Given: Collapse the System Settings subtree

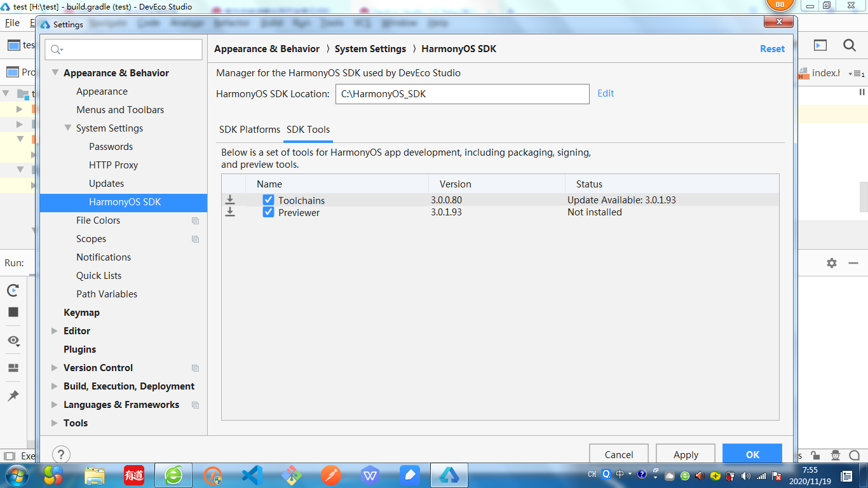Looking at the screenshot, I should click(68, 128).
